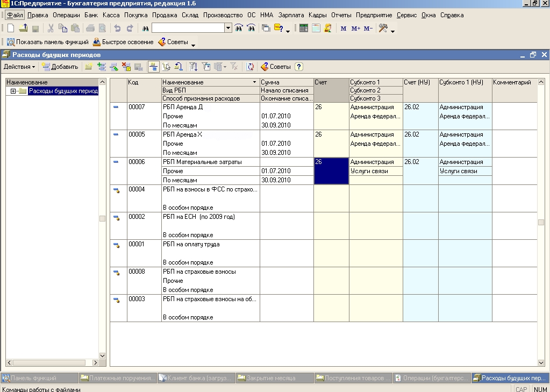Image resolution: width=550 pixels, height=392 pixels.
Task: Click the refresh list icon
Action: 250,67
